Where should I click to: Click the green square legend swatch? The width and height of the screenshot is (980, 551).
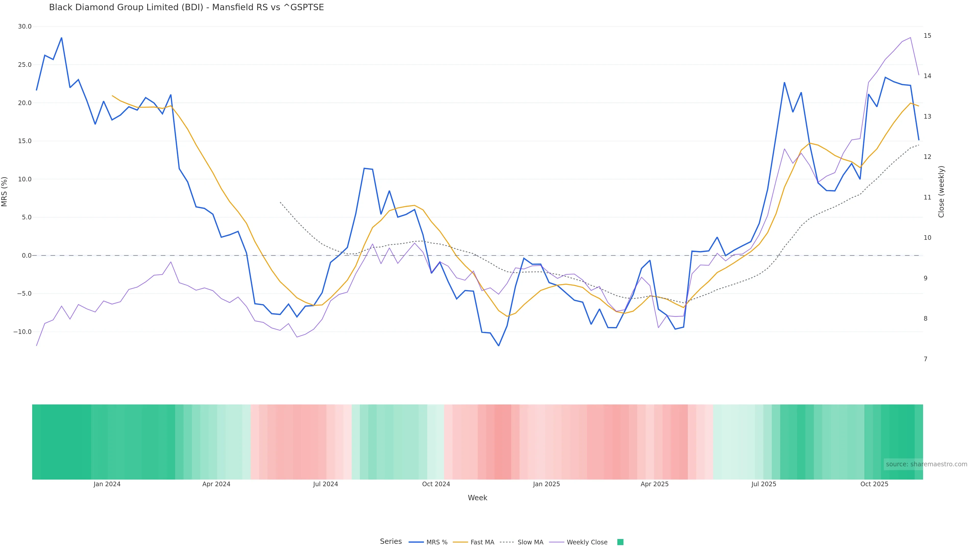[x=620, y=542]
